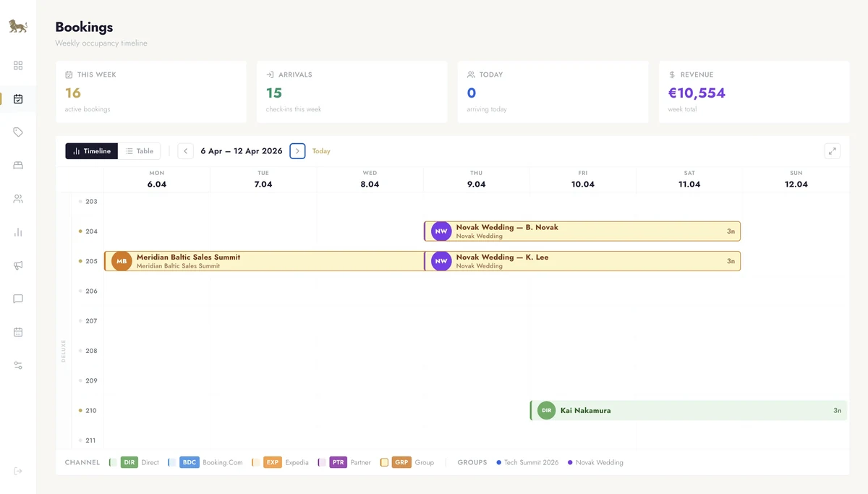
Task: Open Novak Wedding — K. Lee booking
Action: click(x=582, y=261)
